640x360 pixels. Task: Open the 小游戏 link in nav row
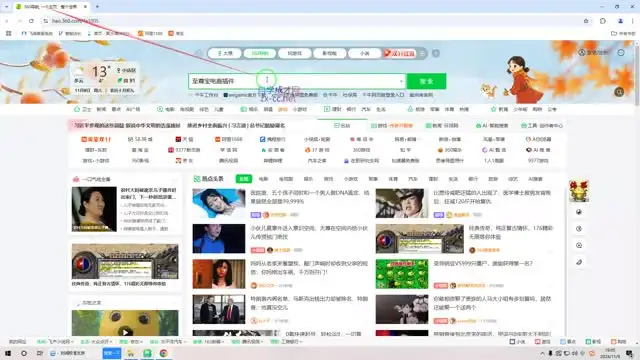300,109
